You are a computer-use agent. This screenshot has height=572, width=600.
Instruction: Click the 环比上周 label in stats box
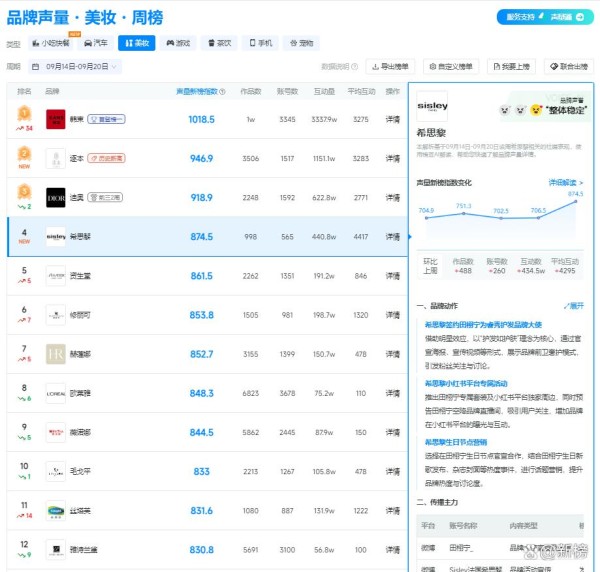point(430,266)
